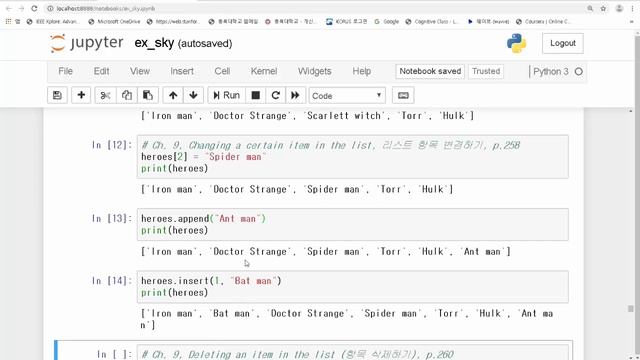Restart kernel and run all cells icon
Image resolution: width=640 pixels, height=360 pixels.
[x=295, y=96]
